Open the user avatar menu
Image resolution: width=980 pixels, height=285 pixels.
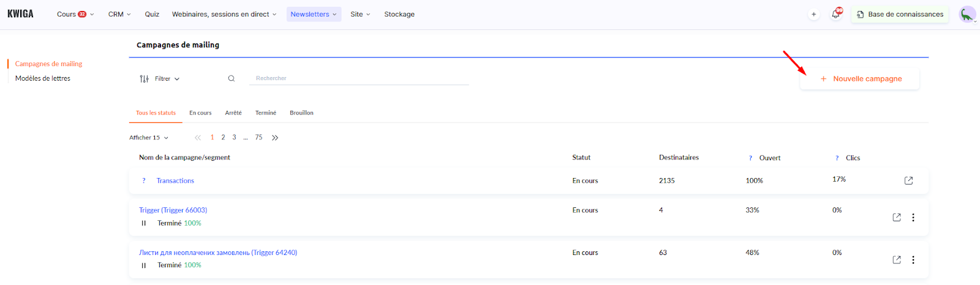[x=967, y=15]
